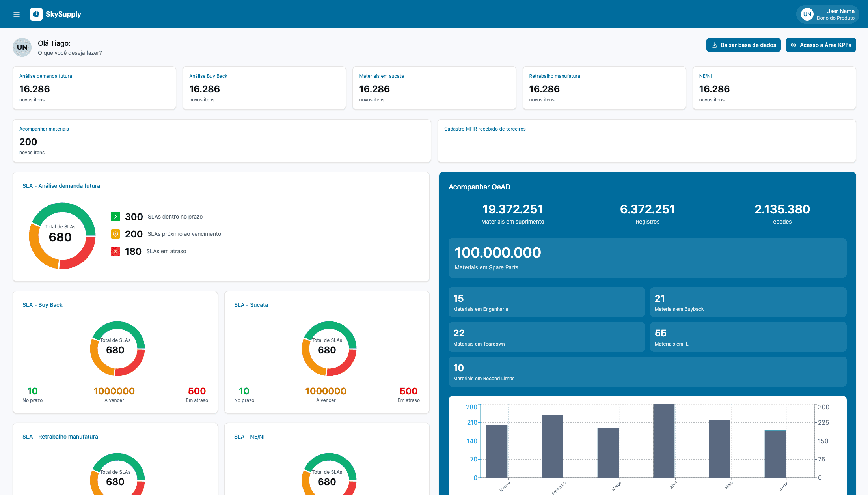Image resolution: width=868 pixels, height=495 pixels.
Task: Click the red X SLAs em atraso icon
Action: (x=115, y=251)
